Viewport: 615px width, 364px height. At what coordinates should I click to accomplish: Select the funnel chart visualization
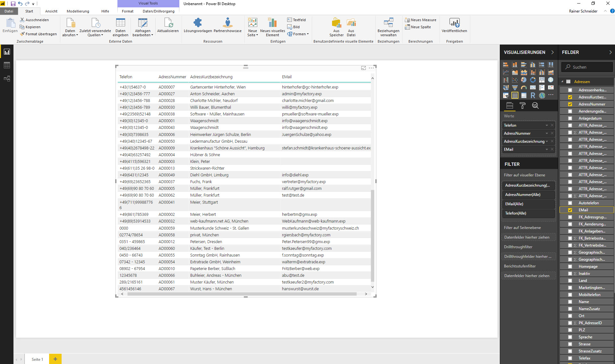[515, 88]
